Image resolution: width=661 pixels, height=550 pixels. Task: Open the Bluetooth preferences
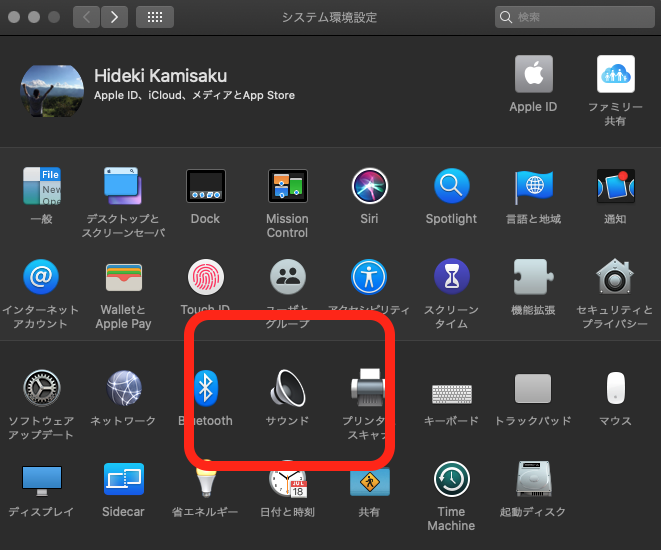pos(206,388)
